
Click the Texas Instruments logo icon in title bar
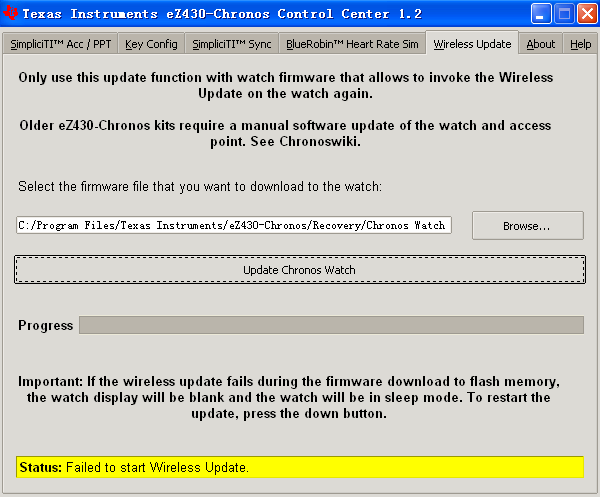coord(10,13)
